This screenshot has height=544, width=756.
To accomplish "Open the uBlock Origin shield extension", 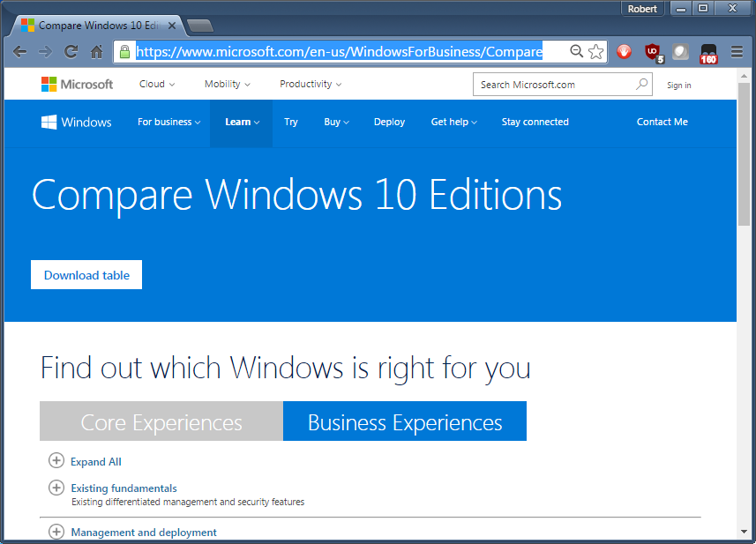I will click(654, 53).
